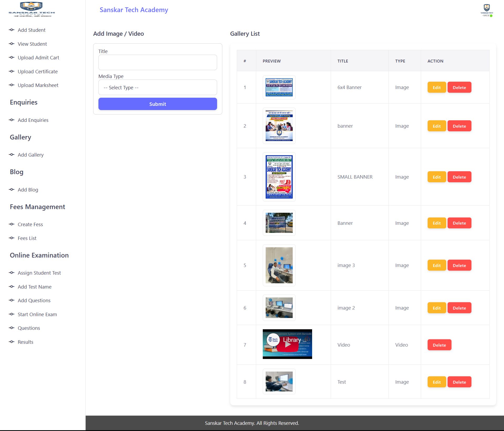Screen dimensions: 504x431
Task: Click the icon beside Fees List
Action: (x=12, y=238)
